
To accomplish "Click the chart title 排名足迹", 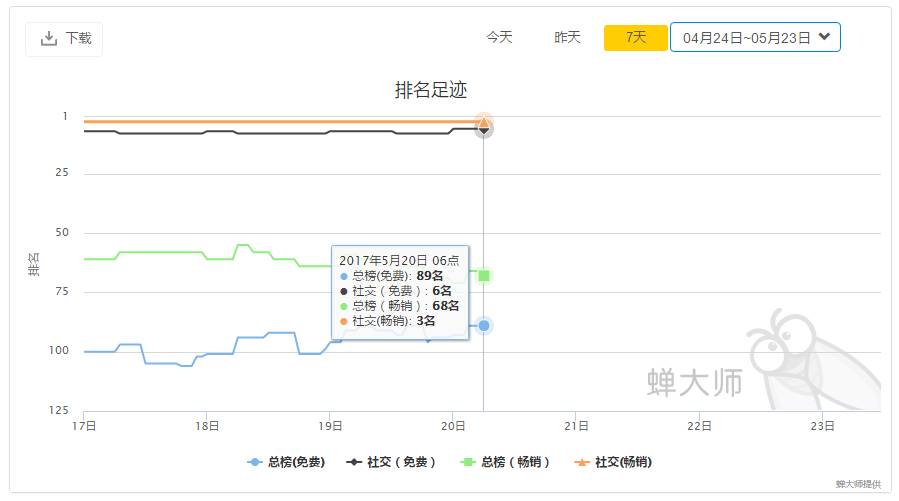I will (x=431, y=90).
